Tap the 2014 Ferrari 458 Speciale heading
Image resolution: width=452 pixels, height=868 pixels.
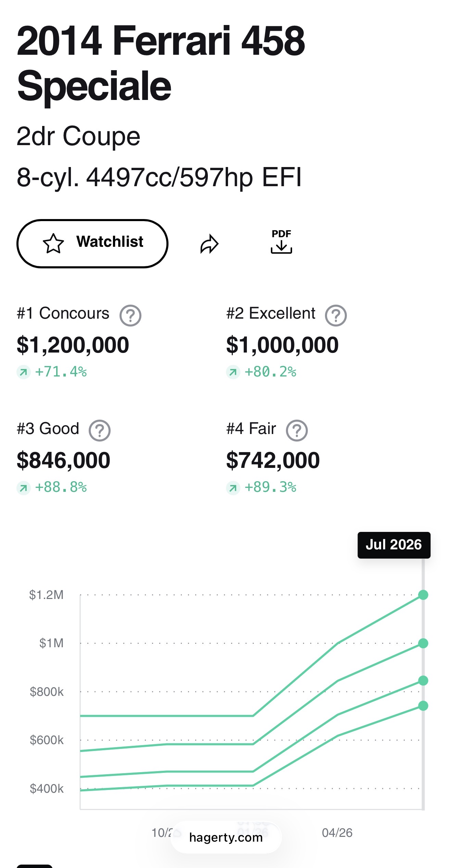[161, 63]
